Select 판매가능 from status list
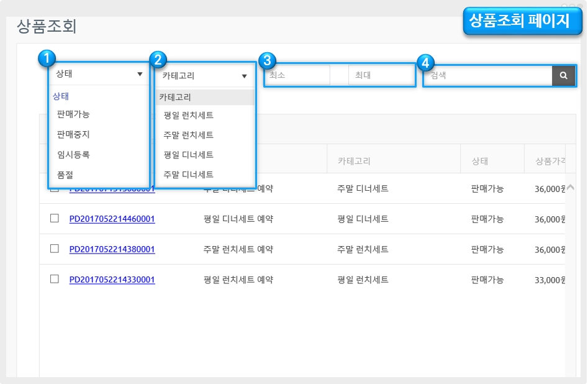 pos(73,114)
